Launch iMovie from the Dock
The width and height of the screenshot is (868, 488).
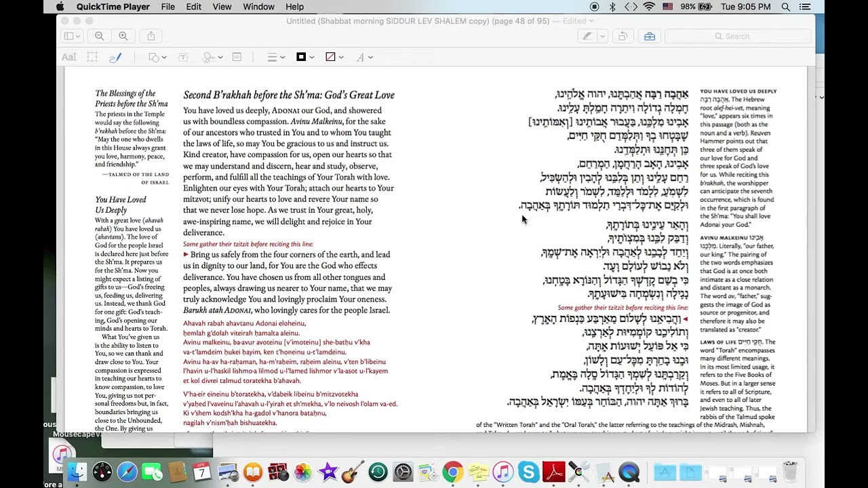tap(328, 472)
